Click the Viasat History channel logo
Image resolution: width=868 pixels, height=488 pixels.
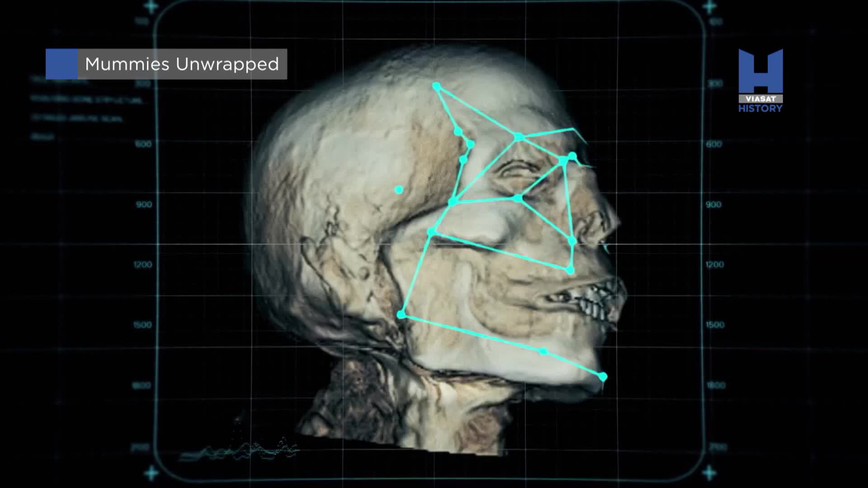[760, 75]
